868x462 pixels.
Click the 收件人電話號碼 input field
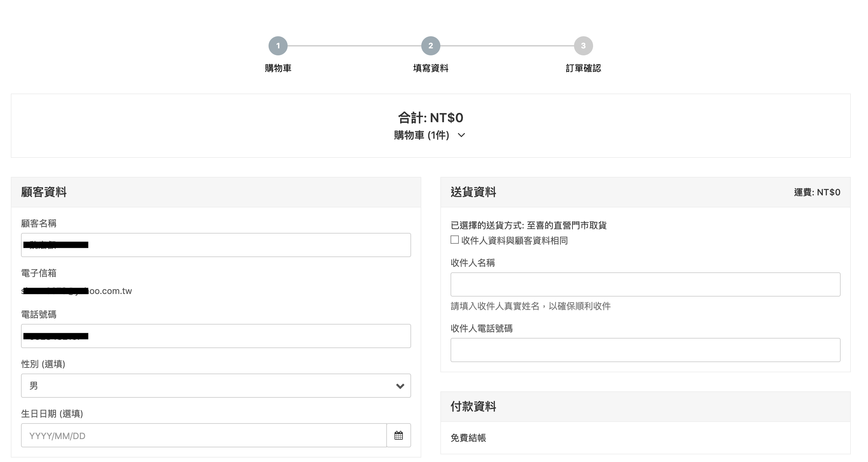(x=645, y=350)
